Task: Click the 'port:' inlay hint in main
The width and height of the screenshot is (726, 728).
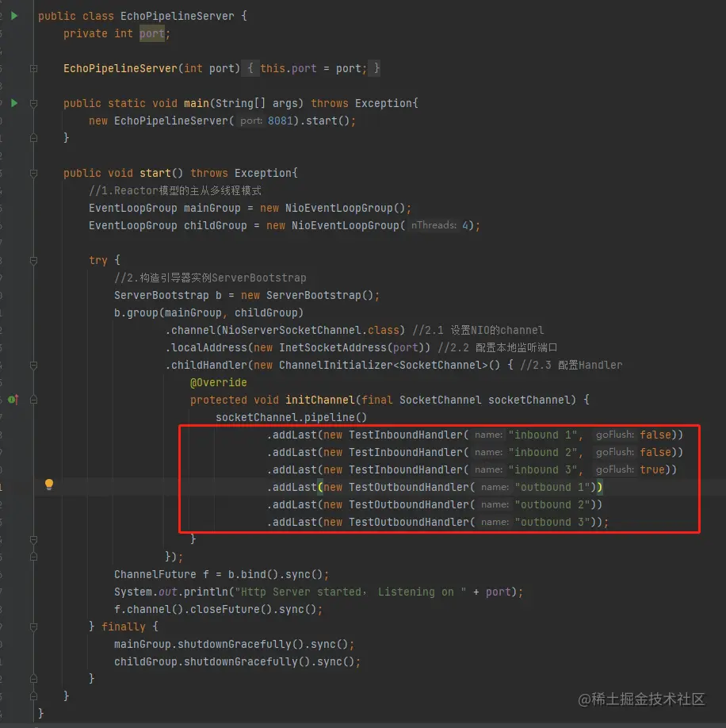Action: coord(251,121)
